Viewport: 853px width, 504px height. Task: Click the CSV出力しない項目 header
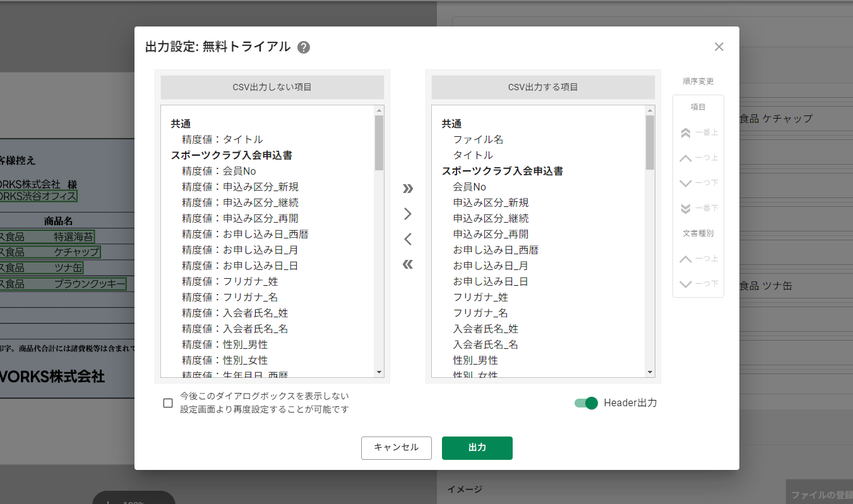272,87
